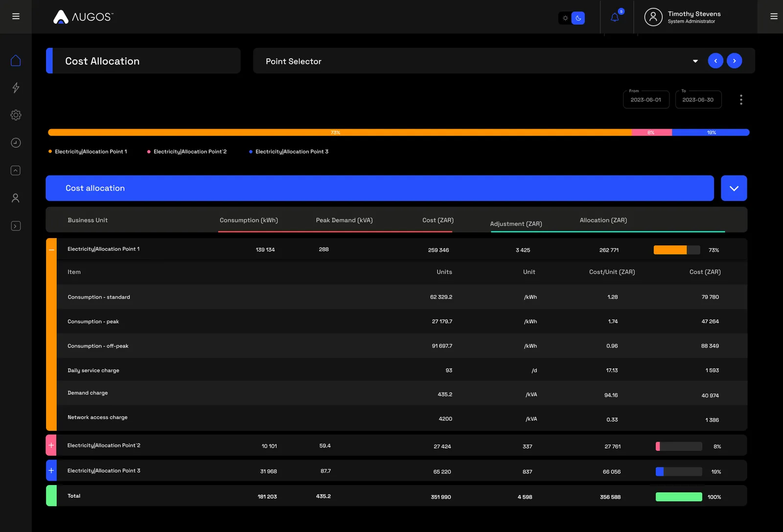Viewport: 783px width, 532px height.
Task: Click Allocation Point 1 orange progress bar
Action: [677, 250]
